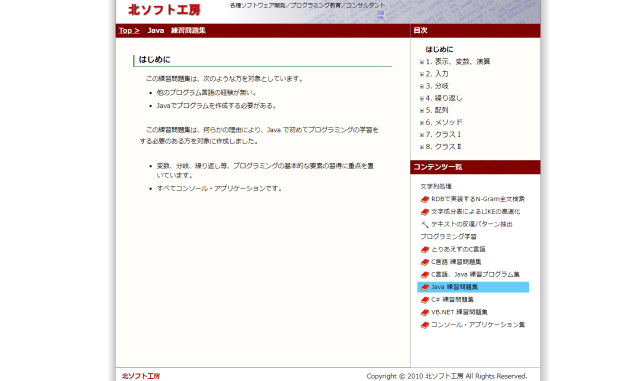Click the 北ソフト工房 header logo
Screen dimensions: 640x381
point(164,10)
